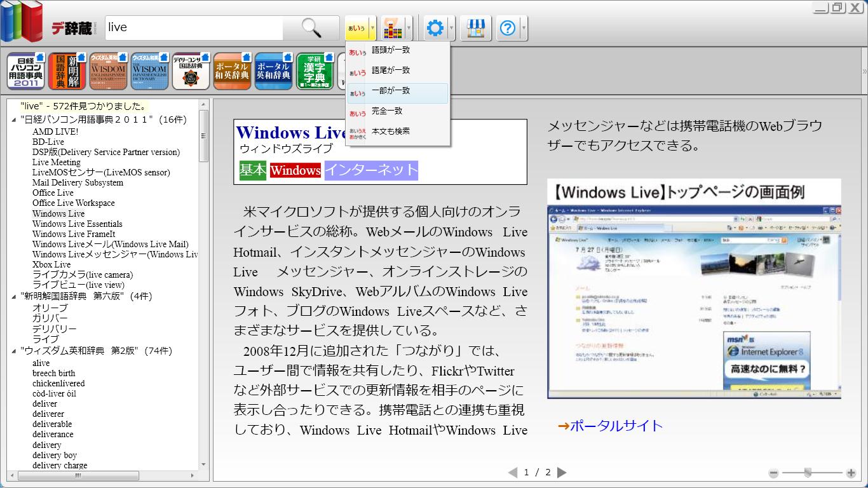Click the help question mark icon
Viewport: 868px width, 488px height.
pos(508,28)
